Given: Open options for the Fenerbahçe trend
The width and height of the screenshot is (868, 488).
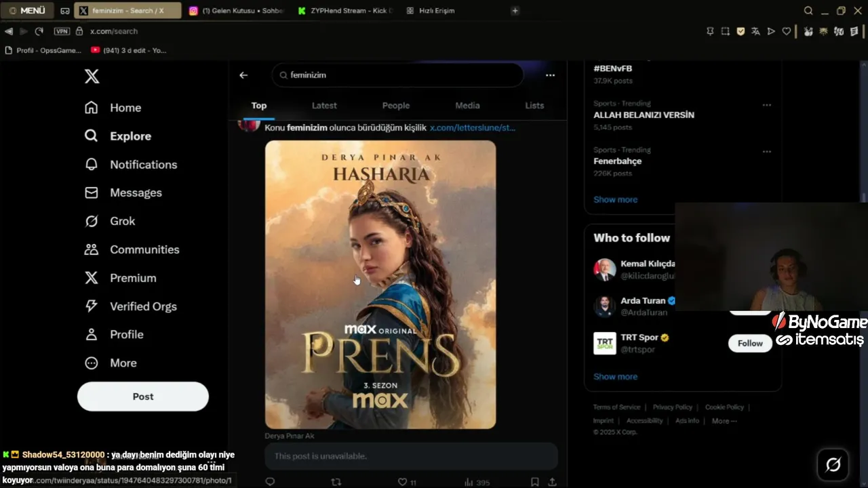Looking at the screenshot, I should [x=767, y=151].
